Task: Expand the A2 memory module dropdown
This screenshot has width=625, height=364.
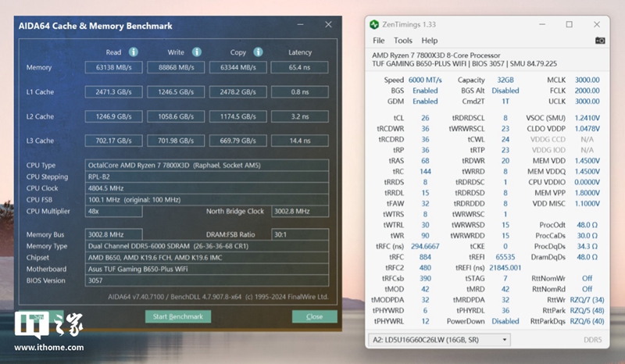Action: pyautogui.click(x=504, y=340)
